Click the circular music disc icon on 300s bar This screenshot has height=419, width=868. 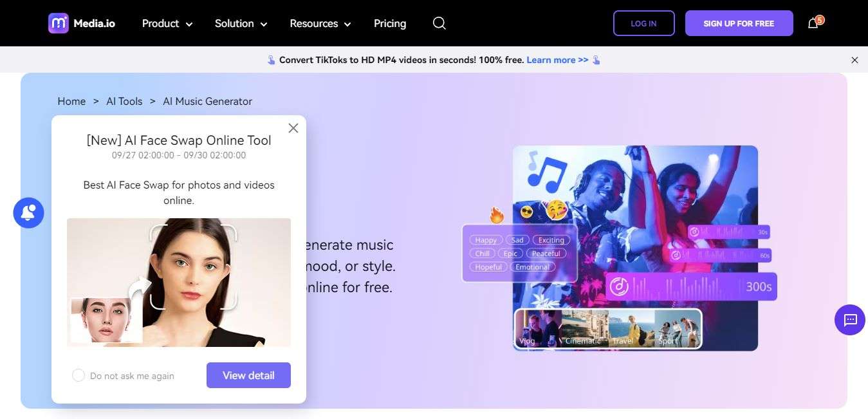(x=620, y=286)
